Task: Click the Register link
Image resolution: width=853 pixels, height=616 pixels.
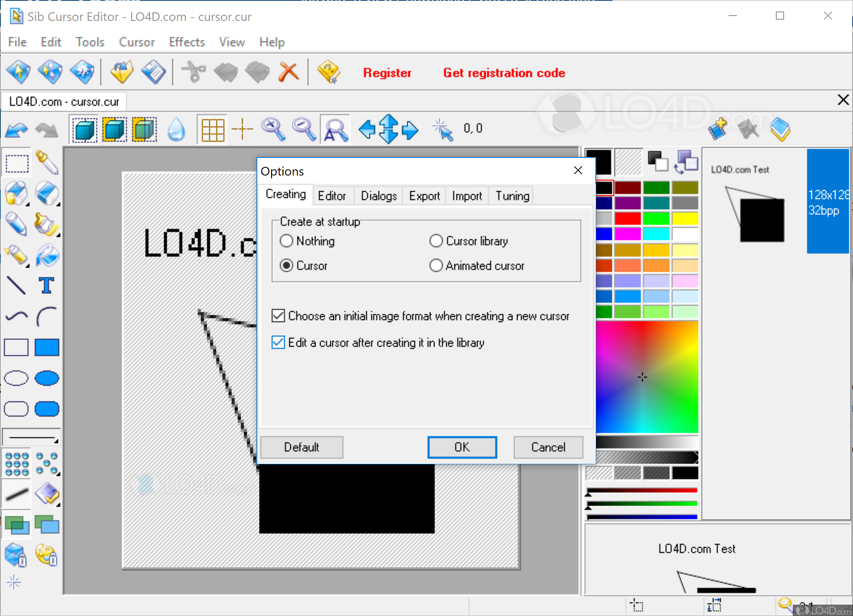Action: pyautogui.click(x=387, y=73)
